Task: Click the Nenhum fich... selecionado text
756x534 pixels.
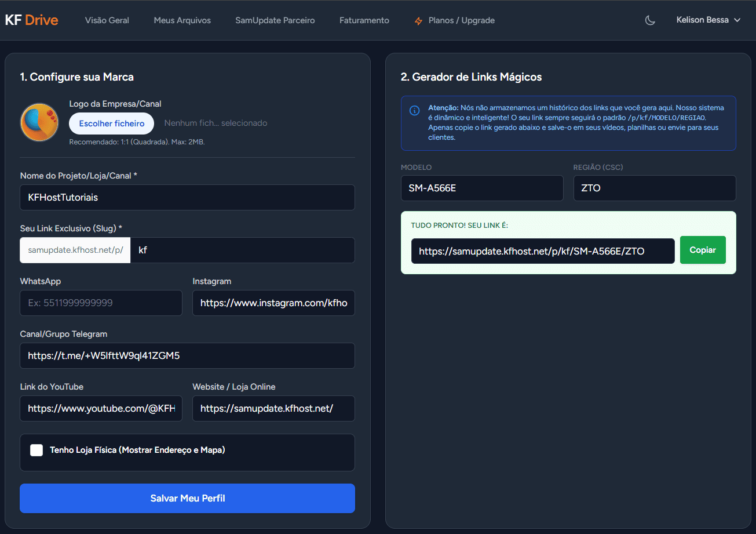Action: tap(216, 123)
